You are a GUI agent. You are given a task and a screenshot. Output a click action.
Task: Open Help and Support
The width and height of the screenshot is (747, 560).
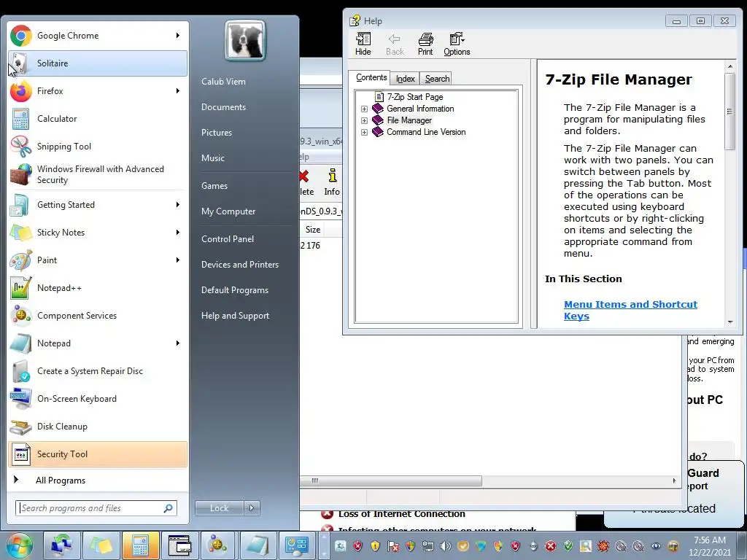236,316
